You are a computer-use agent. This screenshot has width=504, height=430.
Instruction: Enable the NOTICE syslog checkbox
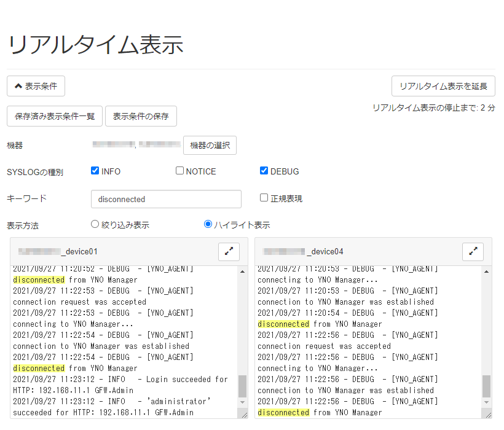pos(179,171)
